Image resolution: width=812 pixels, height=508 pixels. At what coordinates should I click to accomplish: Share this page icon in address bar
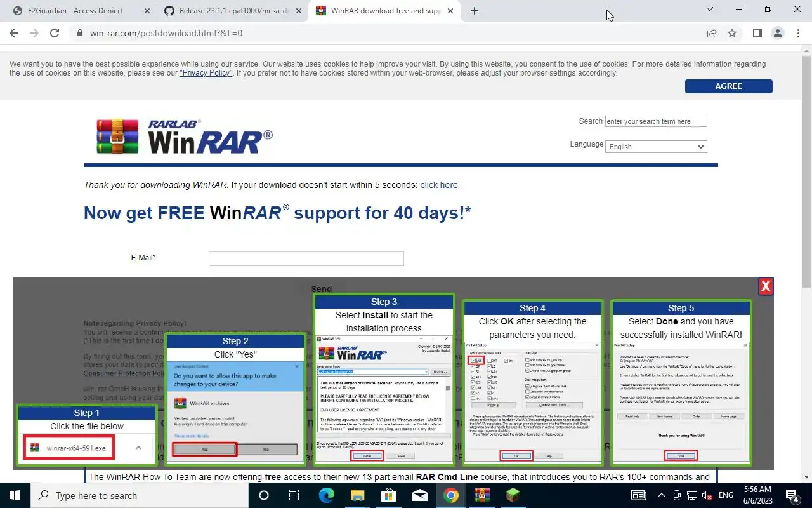point(712,33)
